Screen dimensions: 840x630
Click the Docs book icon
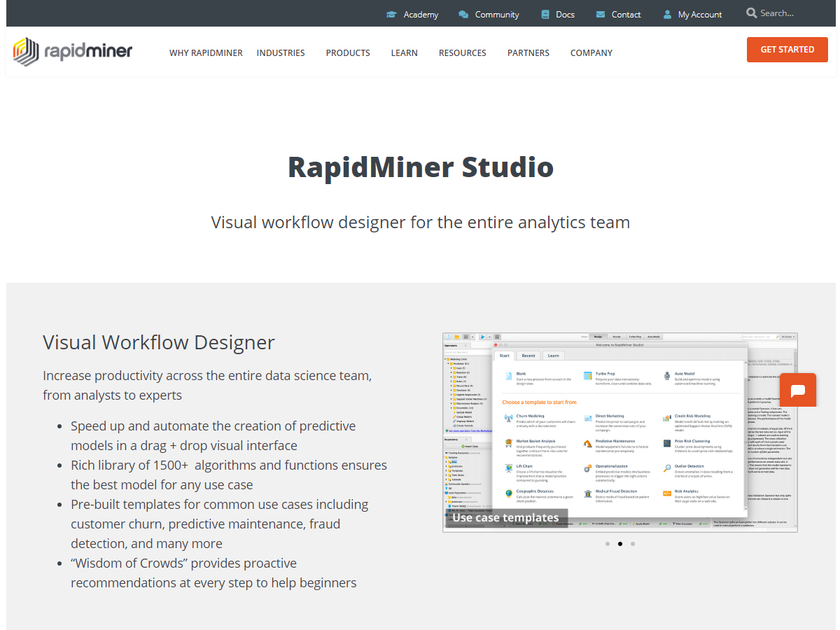point(545,15)
